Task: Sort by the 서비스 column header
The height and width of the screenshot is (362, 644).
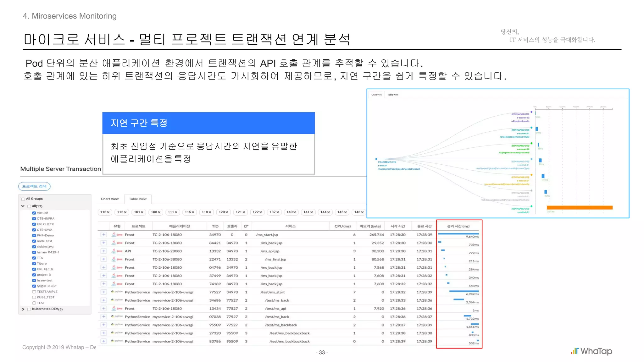Action: tap(290, 226)
